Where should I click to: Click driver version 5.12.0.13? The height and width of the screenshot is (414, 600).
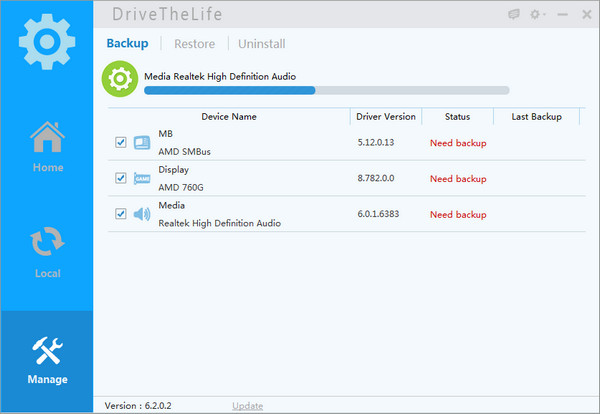coord(376,142)
